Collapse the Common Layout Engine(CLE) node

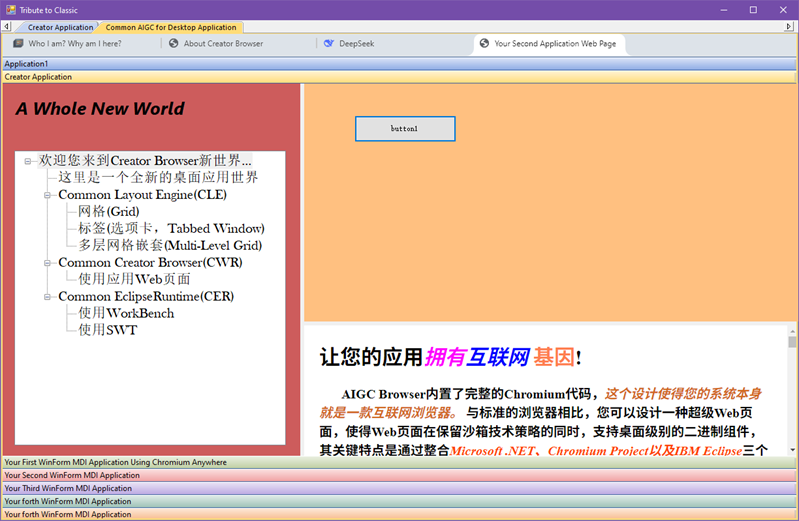(47, 195)
